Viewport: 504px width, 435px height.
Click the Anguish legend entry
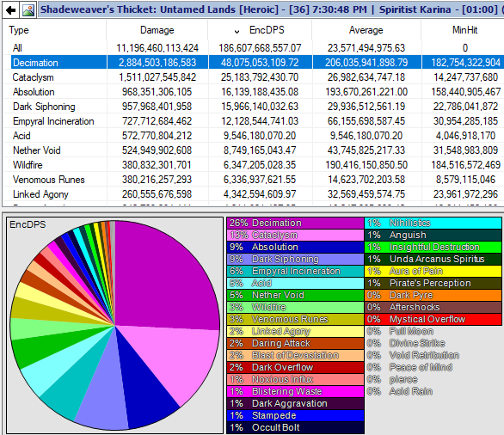(433, 235)
